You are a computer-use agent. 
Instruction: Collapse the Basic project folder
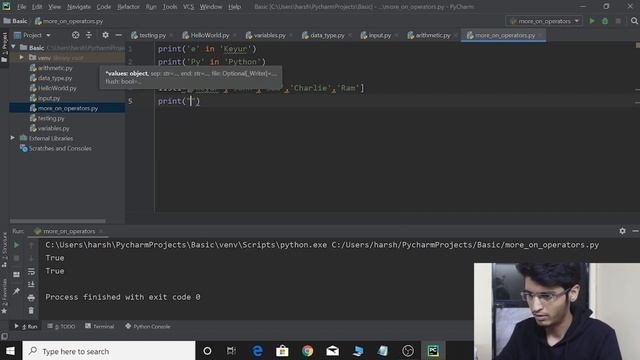pyautogui.click(x=13, y=47)
